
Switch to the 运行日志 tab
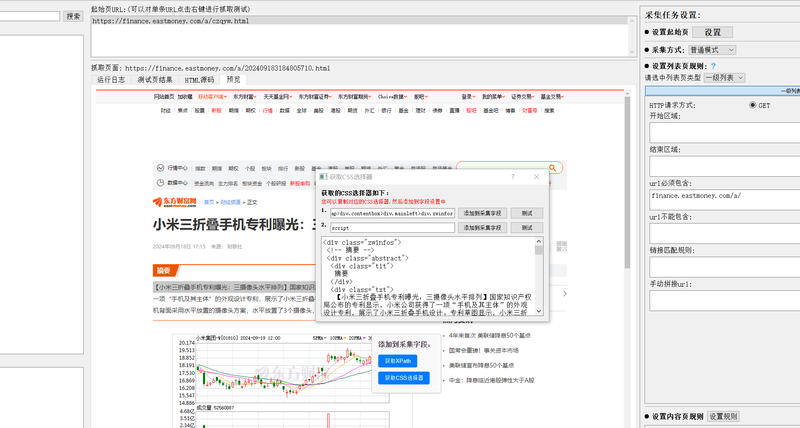coord(111,80)
